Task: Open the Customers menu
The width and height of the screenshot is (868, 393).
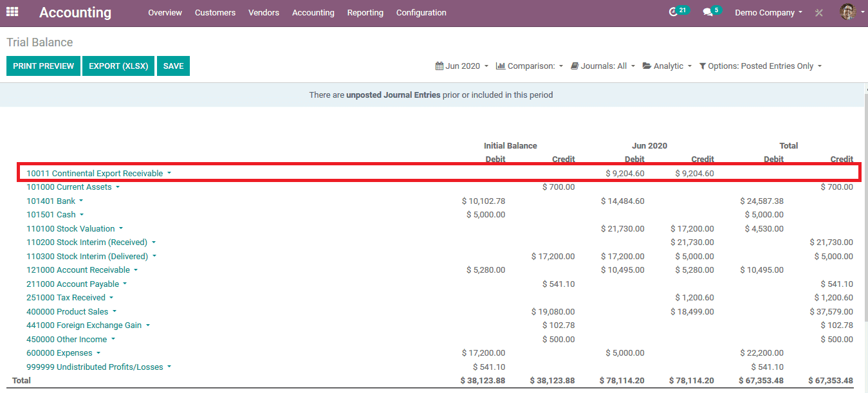Action: (215, 12)
